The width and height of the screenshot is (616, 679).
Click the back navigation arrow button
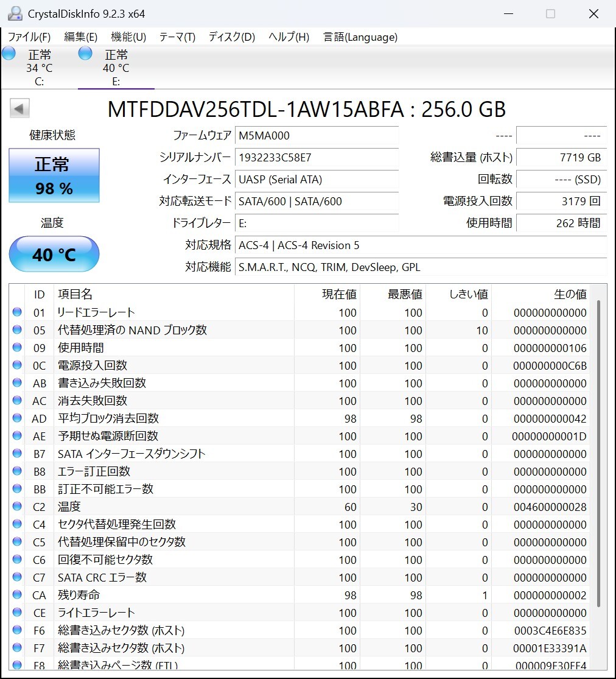(x=19, y=108)
